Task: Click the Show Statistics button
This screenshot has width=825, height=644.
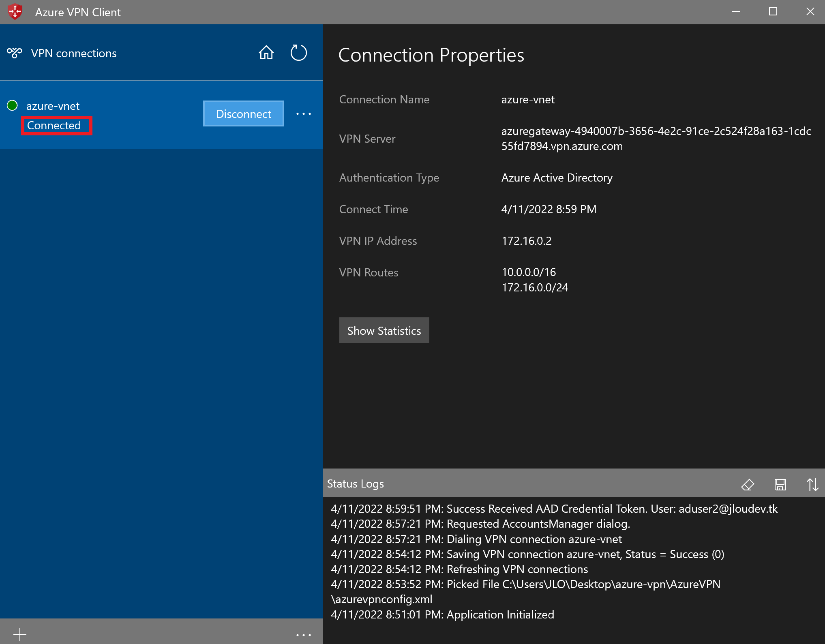Action: click(x=384, y=331)
